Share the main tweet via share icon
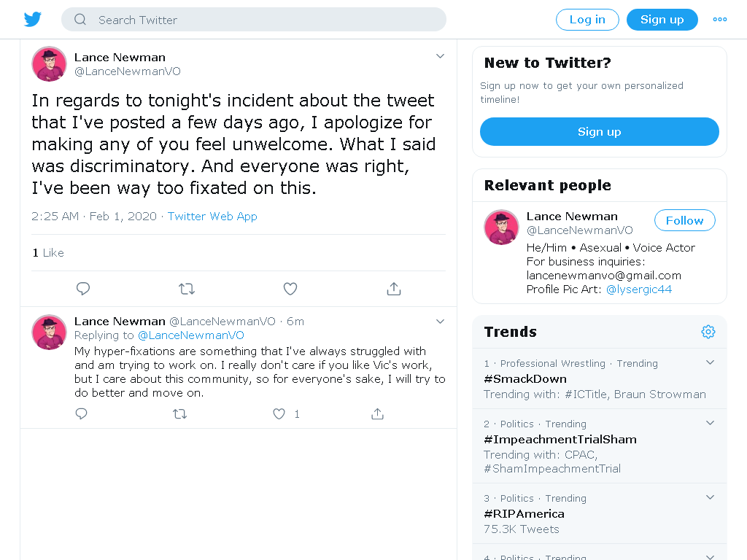747x560 pixels. [394, 289]
